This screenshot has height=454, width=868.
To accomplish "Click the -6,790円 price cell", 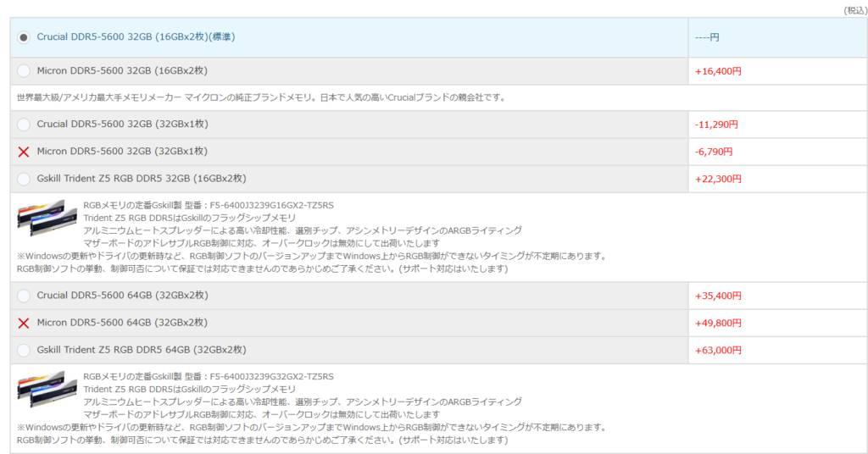I will 714,152.
